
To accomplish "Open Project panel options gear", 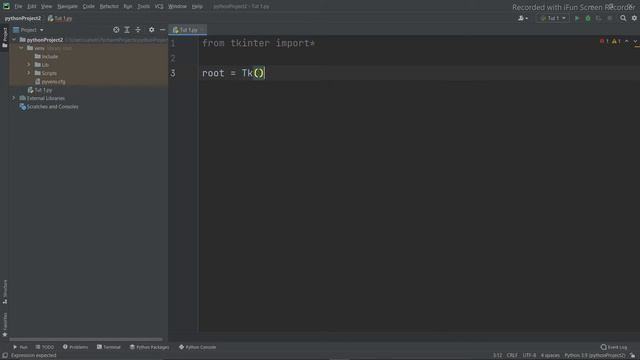I will click(x=151, y=30).
